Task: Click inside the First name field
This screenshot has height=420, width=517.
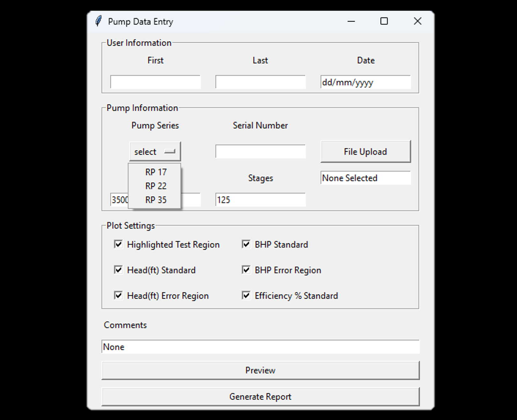Action: [x=155, y=82]
